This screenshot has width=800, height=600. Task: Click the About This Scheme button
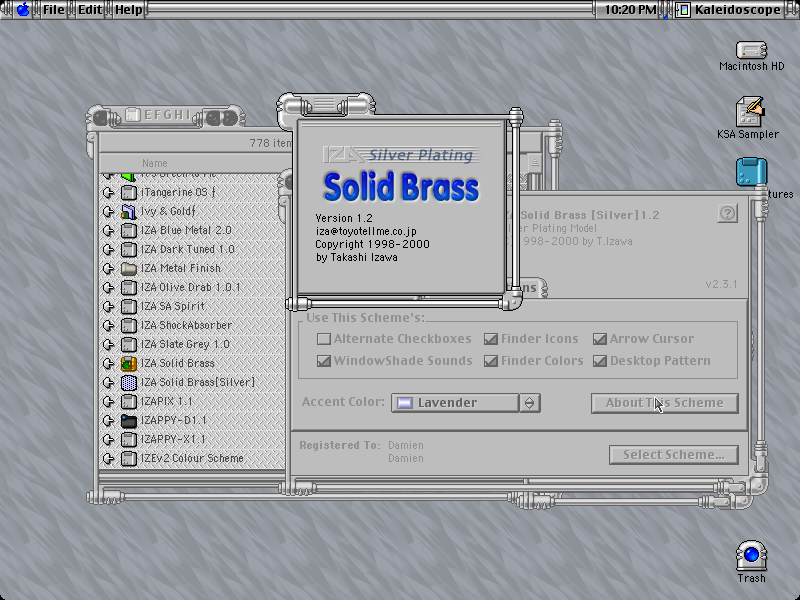pos(664,403)
